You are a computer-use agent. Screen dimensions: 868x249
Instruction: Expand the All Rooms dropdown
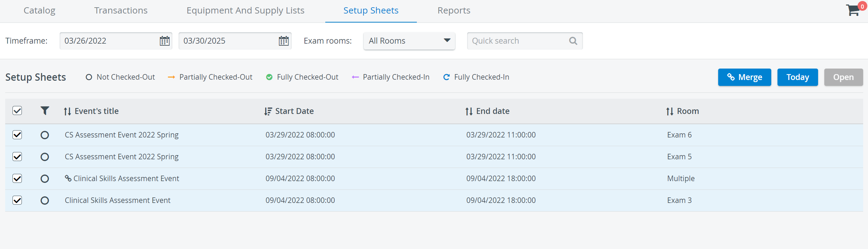click(409, 41)
